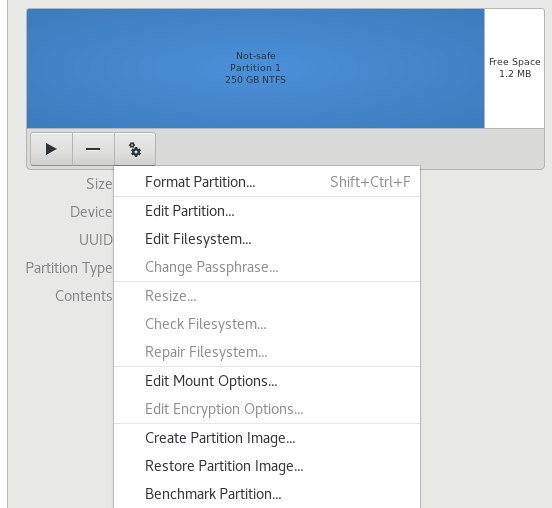Choose Create Partition Image... from the menu
The image size is (552, 508).
click(x=267, y=438)
